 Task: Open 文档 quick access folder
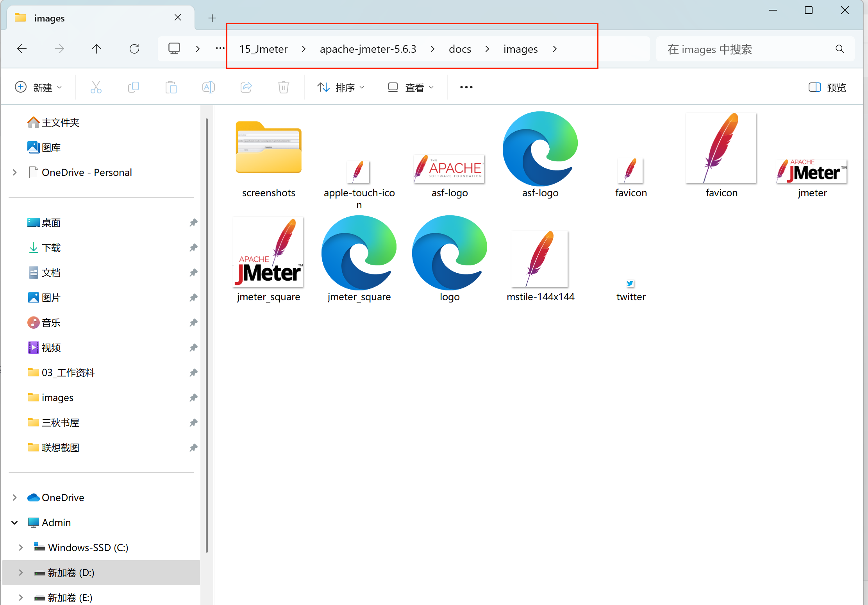[x=44, y=273]
